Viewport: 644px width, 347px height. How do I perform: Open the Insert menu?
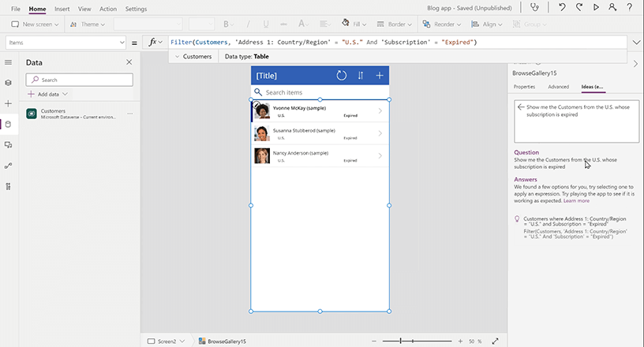pos(62,9)
